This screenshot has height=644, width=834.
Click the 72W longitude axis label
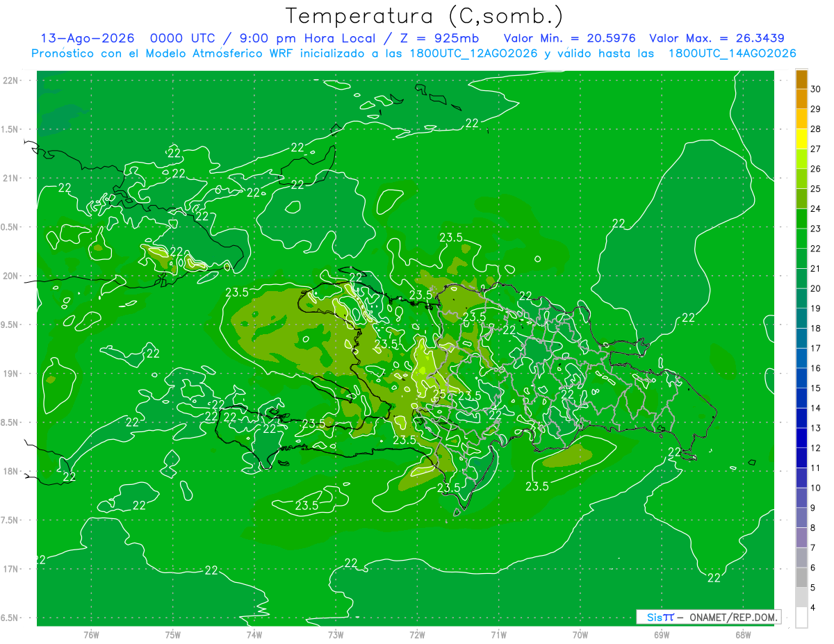(417, 635)
